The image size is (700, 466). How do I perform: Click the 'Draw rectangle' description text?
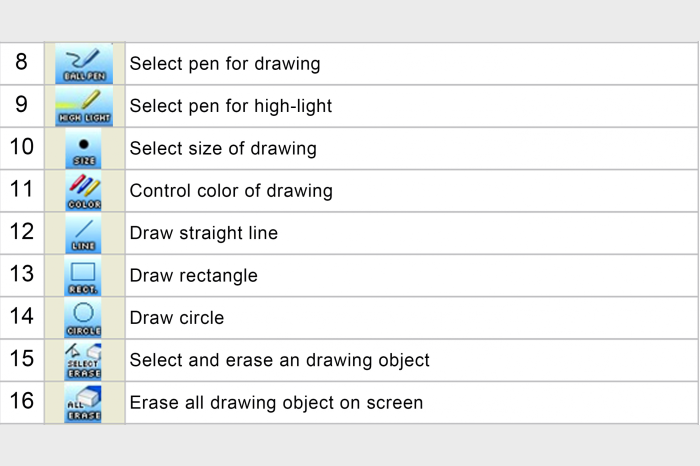194,276
